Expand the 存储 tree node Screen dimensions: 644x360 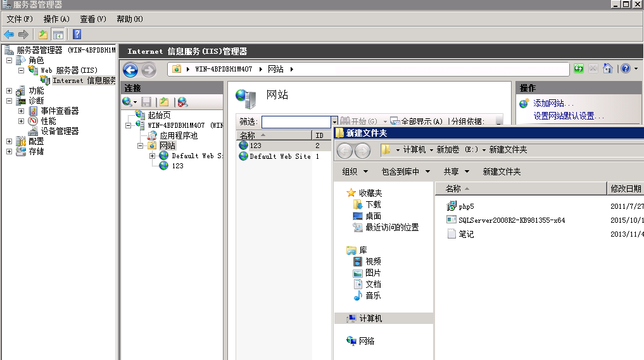click(x=9, y=151)
